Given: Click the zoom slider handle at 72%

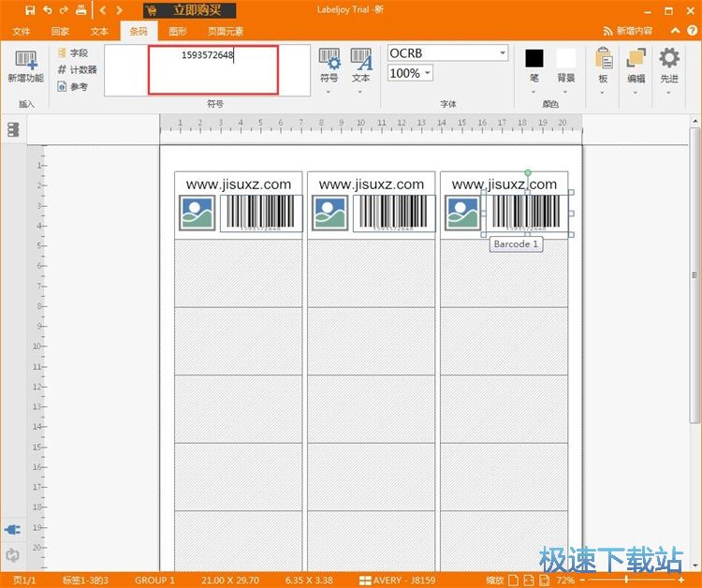Looking at the screenshot, I should (626, 581).
